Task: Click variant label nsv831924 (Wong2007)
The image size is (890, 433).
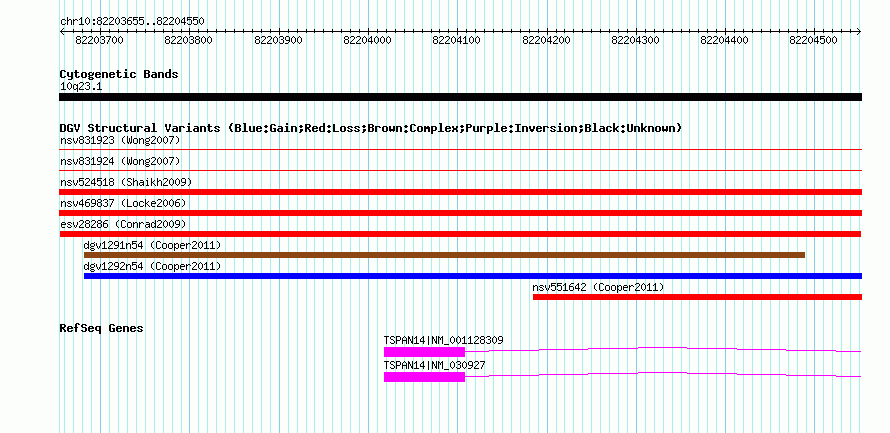Action: (120, 162)
